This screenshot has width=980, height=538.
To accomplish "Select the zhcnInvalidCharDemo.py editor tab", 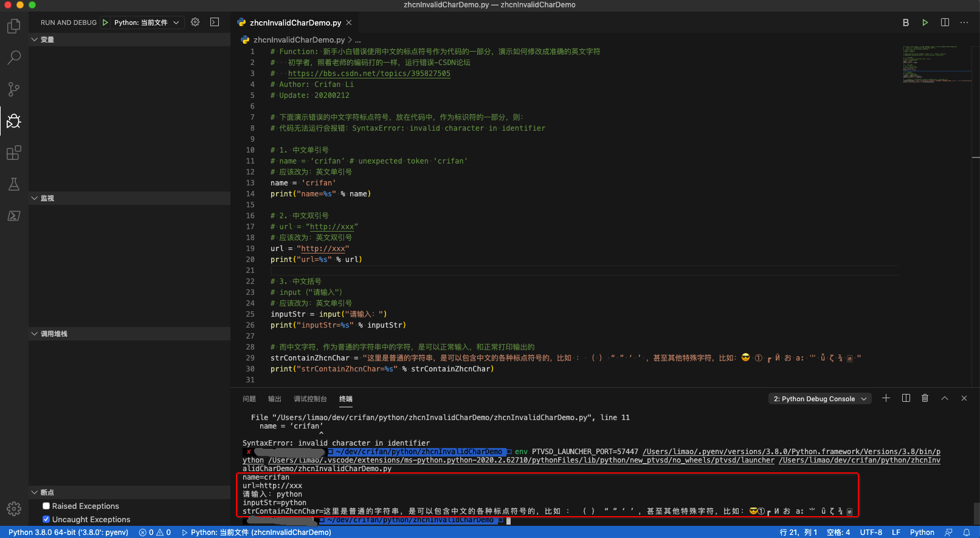I will coord(295,22).
